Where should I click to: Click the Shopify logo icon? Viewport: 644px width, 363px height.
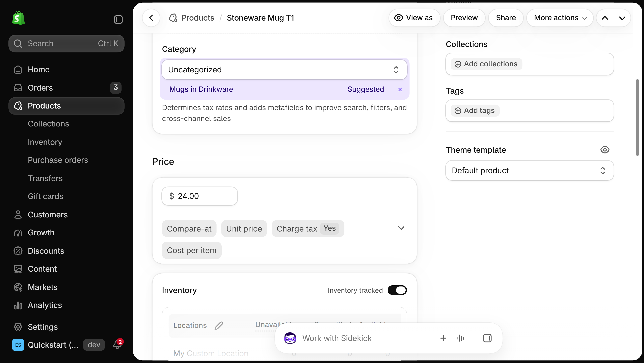point(18,18)
